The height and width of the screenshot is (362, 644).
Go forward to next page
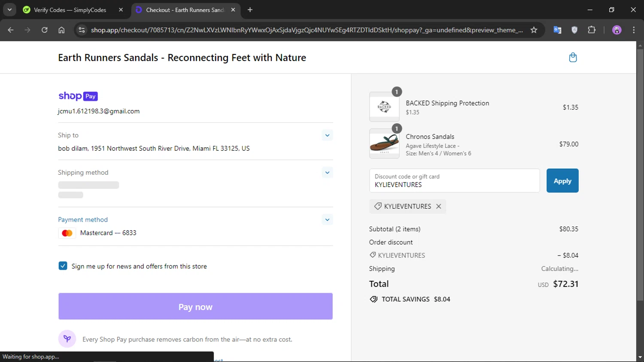[27, 30]
